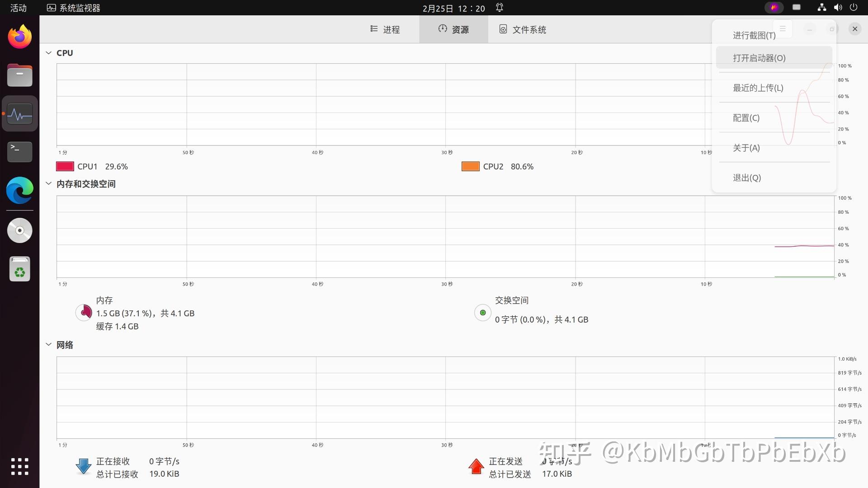The image size is (868, 488).
Task: Open the memory pie color icon
Action: 84,312
